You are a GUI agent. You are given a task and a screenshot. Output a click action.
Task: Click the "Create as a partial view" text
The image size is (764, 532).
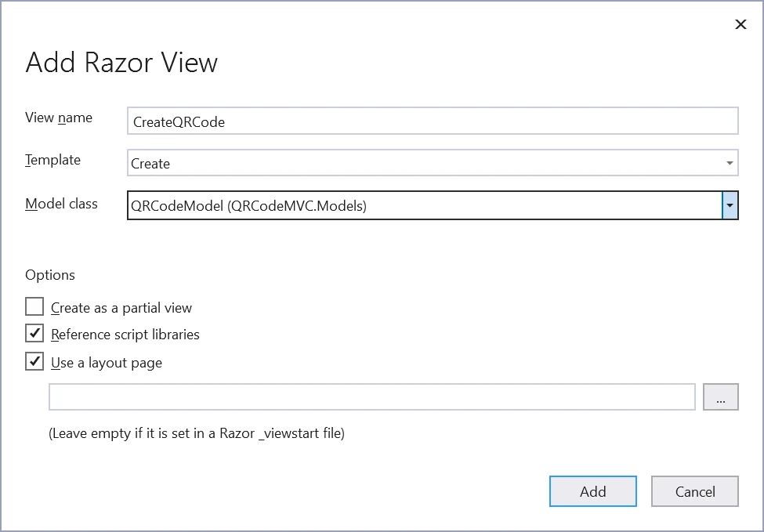click(121, 308)
